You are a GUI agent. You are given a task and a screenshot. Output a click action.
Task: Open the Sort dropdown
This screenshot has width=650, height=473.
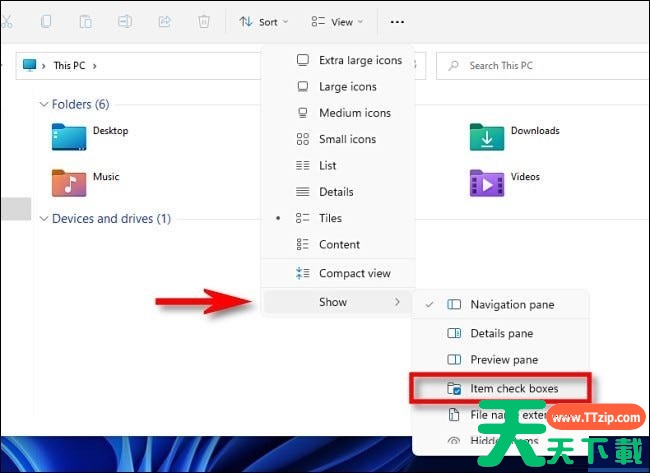pos(263,22)
